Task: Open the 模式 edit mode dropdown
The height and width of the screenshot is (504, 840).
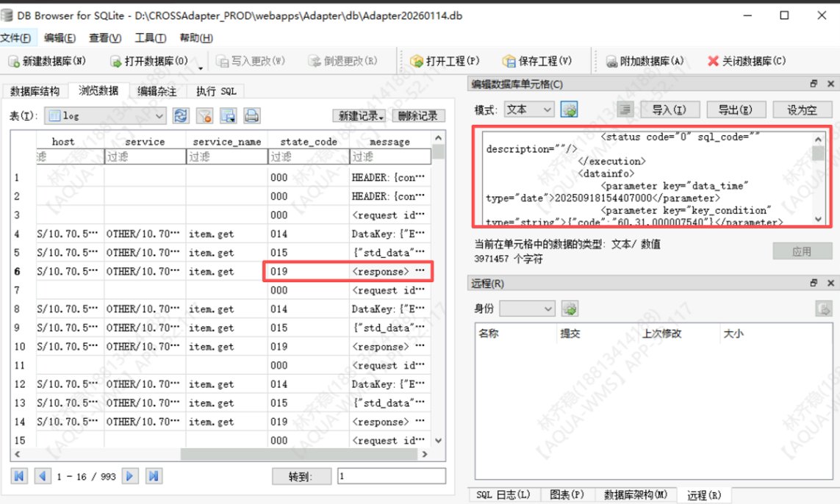Action: (529, 109)
